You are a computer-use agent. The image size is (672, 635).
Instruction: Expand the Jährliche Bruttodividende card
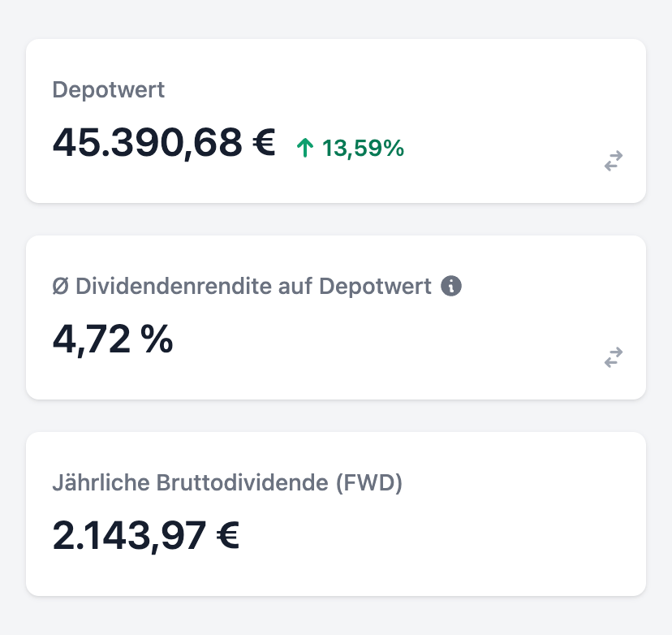[335, 513]
